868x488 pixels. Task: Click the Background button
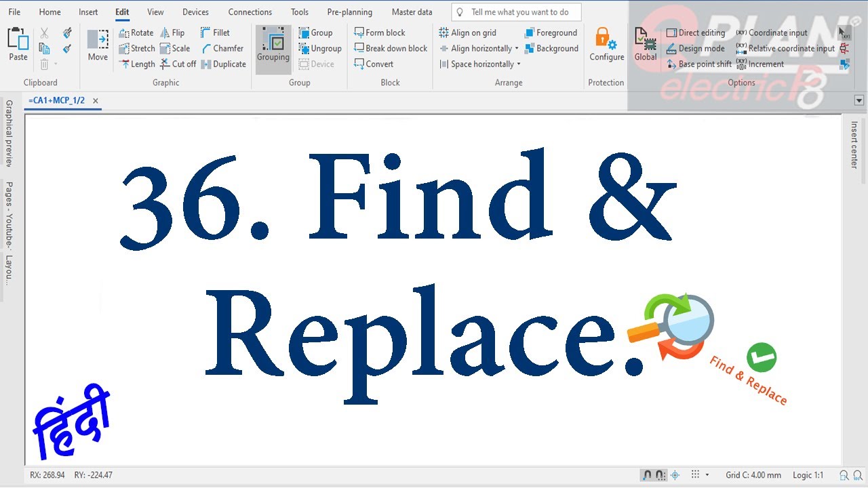[551, 48]
